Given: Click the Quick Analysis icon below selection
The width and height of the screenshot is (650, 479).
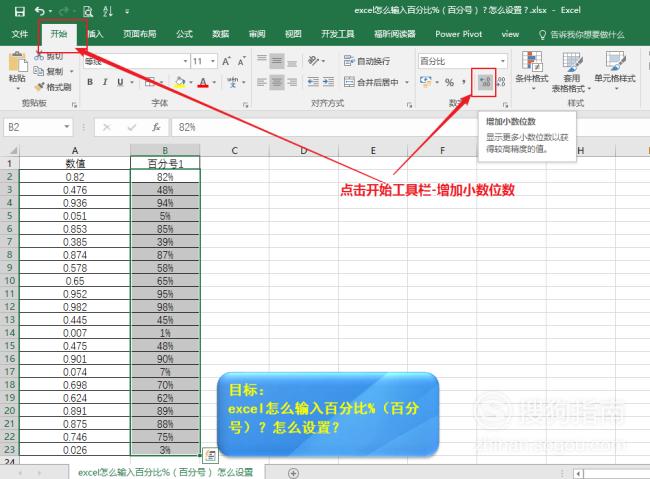Looking at the screenshot, I should tap(210, 455).
